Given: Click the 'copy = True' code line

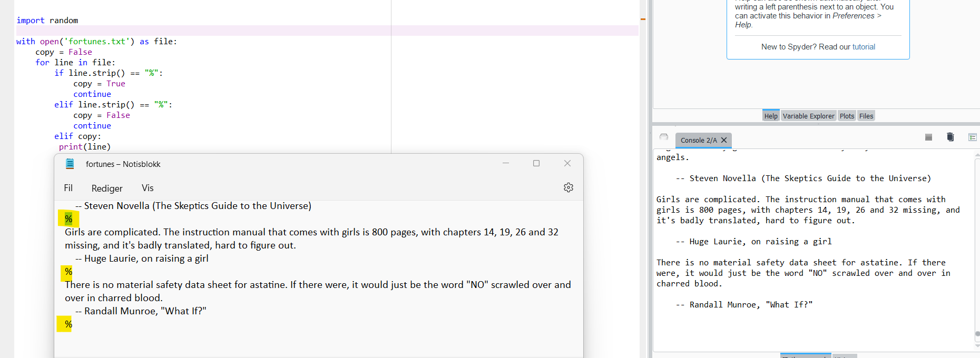Looking at the screenshot, I should point(99,84).
